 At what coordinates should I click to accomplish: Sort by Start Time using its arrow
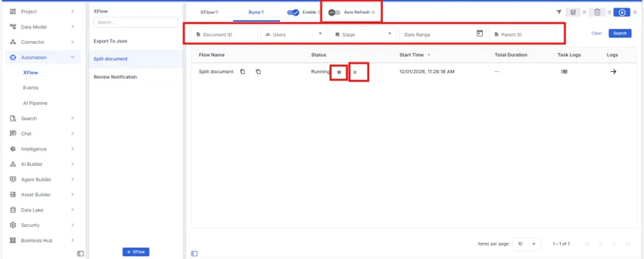pyautogui.click(x=429, y=55)
